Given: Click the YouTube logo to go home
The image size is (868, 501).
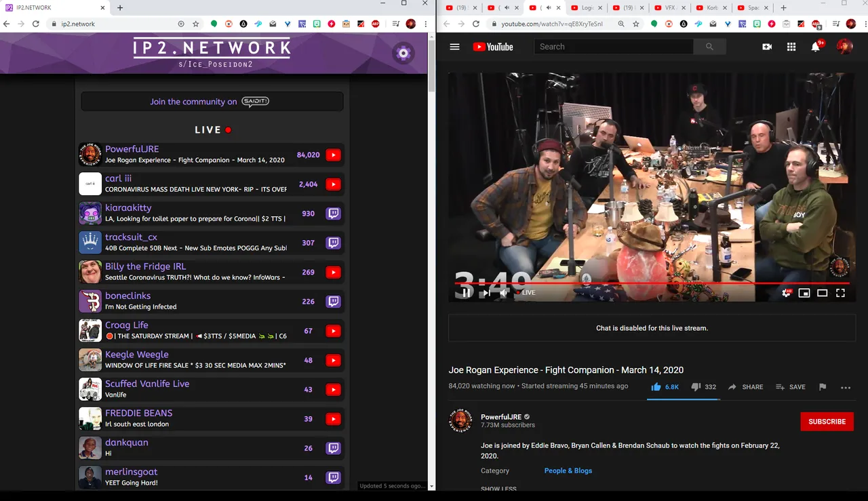Looking at the screenshot, I should pos(493,47).
